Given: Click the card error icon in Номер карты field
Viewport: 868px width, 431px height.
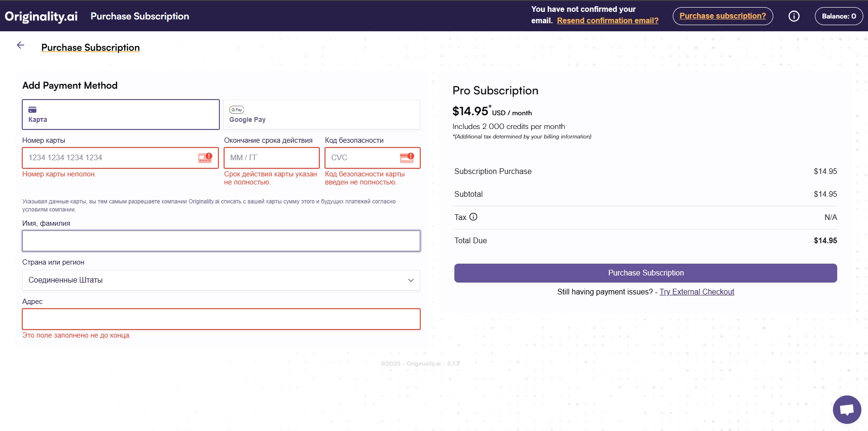Looking at the screenshot, I should 204,157.
